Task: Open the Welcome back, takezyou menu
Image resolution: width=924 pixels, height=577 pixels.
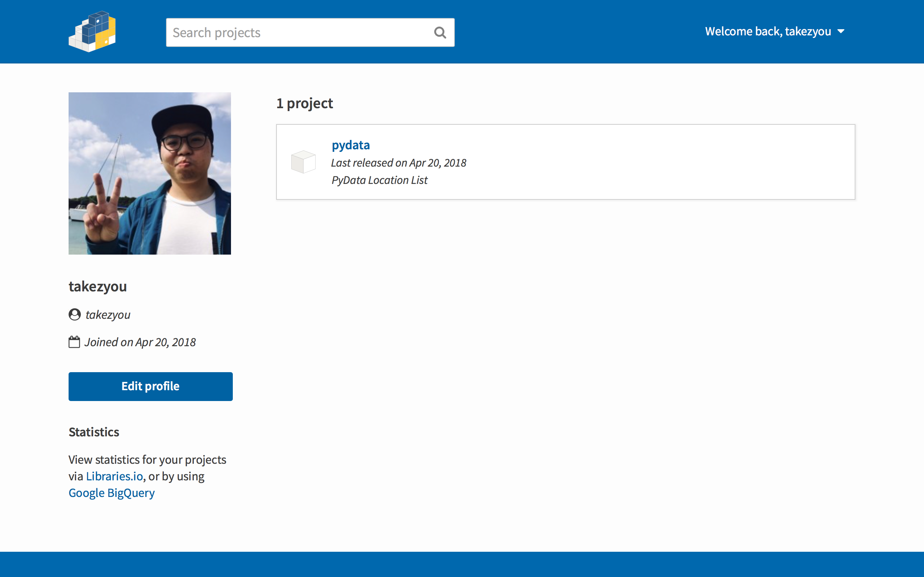Action: (768, 31)
